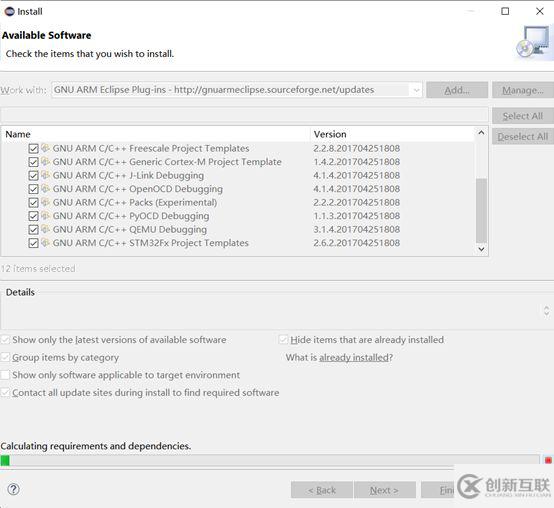Click the PyOCD Debugging plug-in icon
554x508 pixels.
[45, 215]
